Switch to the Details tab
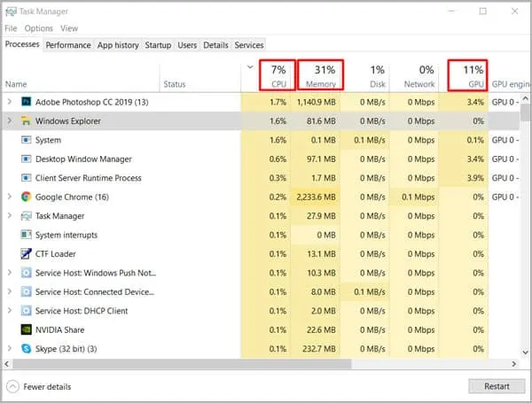Screen dimensions: 532x403 click(x=215, y=45)
